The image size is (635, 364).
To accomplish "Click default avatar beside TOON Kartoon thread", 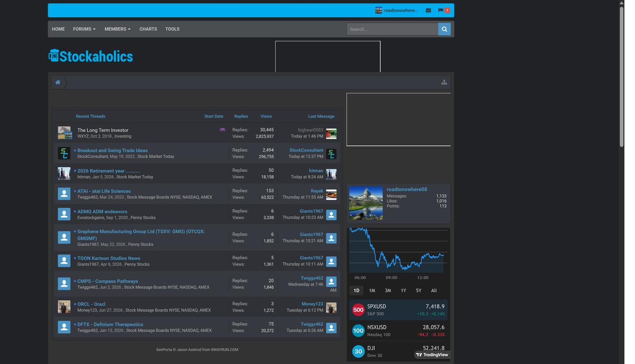I will (x=64, y=261).
